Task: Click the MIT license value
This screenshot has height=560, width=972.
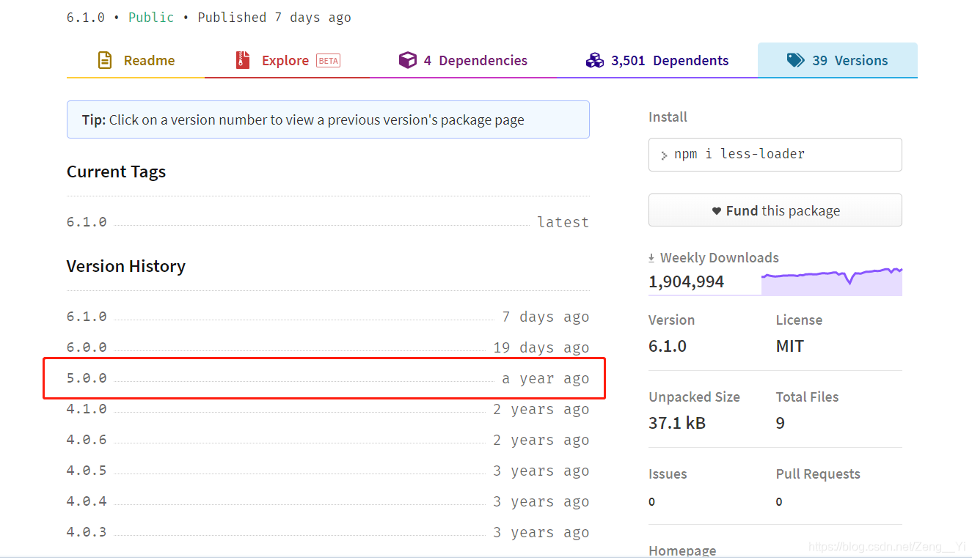Action: point(790,346)
